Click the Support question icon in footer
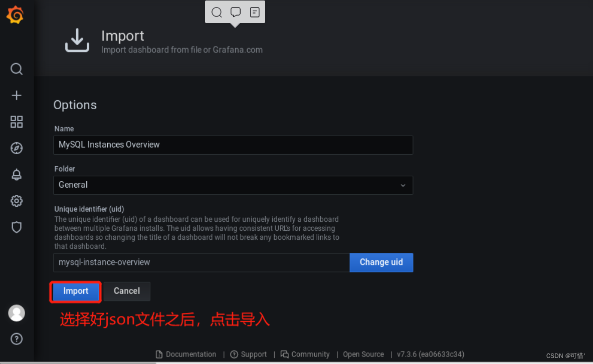This screenshot has height=364, width=593. click(x=234, y=354)
